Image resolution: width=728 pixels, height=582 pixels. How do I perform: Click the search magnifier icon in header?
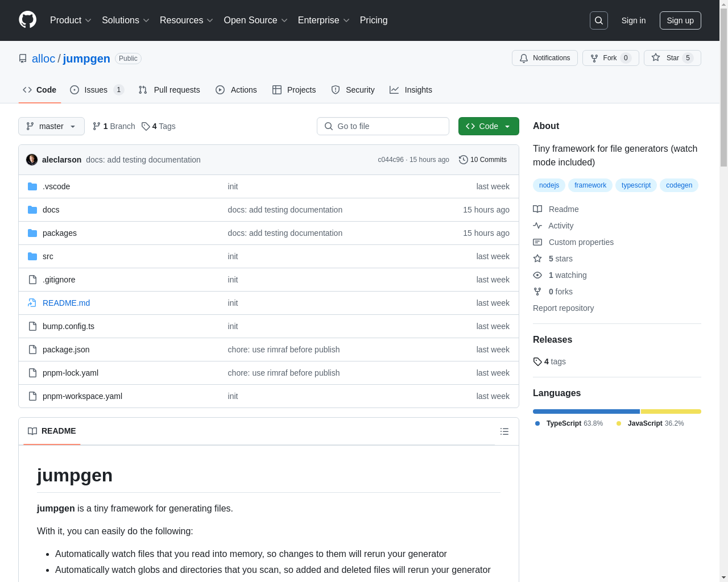pyautogui.click(x=599, y=20)
